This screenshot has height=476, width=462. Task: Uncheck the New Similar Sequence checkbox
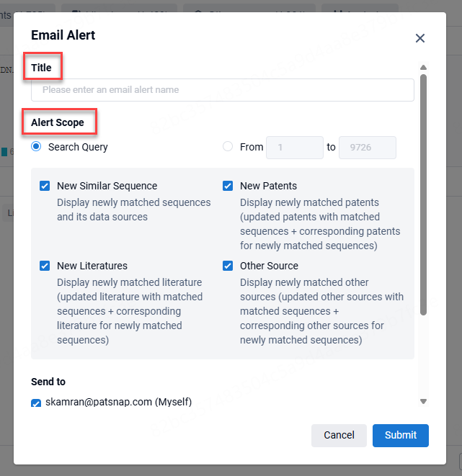point(45,186)
